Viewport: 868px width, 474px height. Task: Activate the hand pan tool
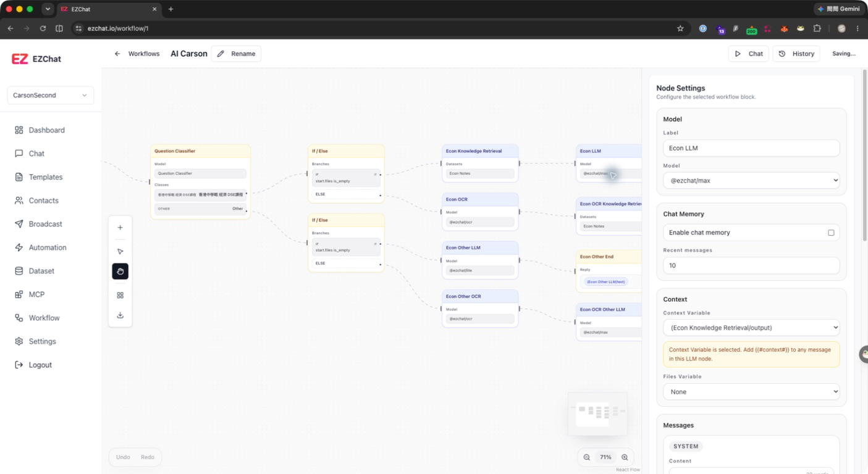point(120,272)
